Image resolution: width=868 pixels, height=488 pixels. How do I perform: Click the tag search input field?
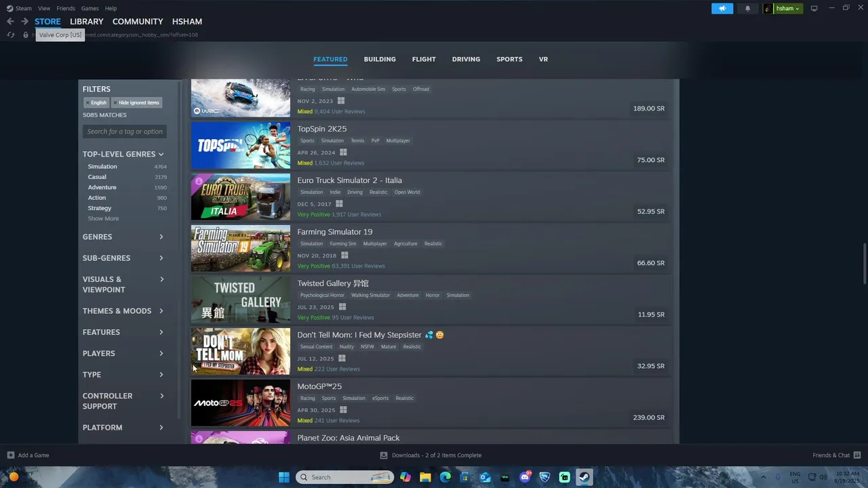pos(125,131)
